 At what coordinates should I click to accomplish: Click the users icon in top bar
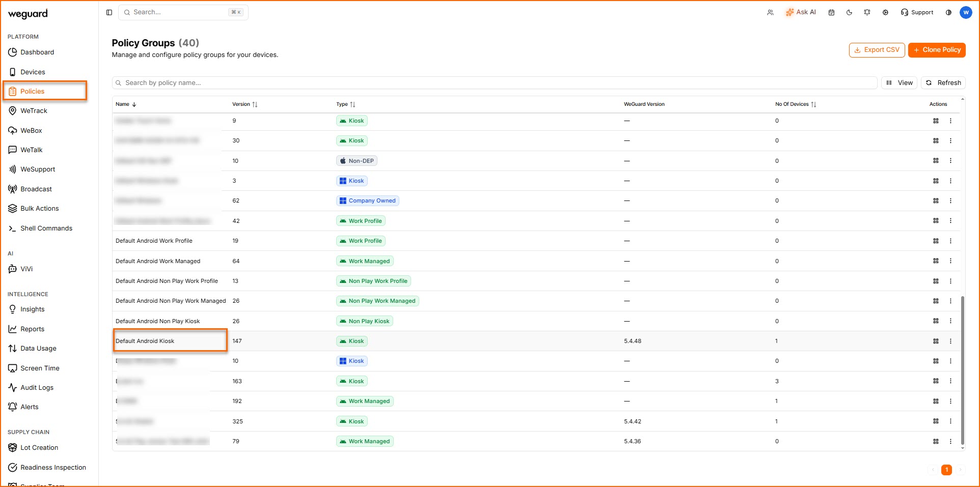770,13
